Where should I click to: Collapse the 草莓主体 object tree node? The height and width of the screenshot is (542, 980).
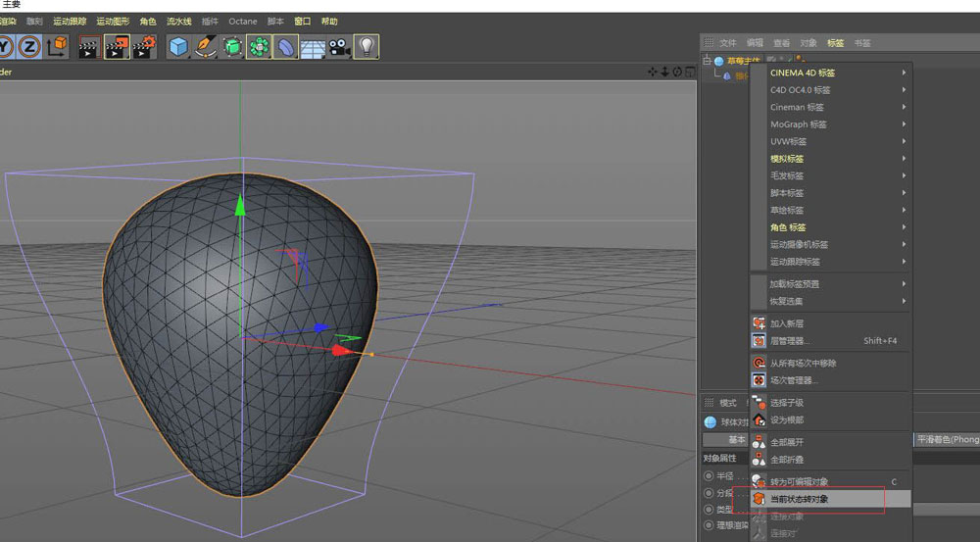(x=708, y=61)
